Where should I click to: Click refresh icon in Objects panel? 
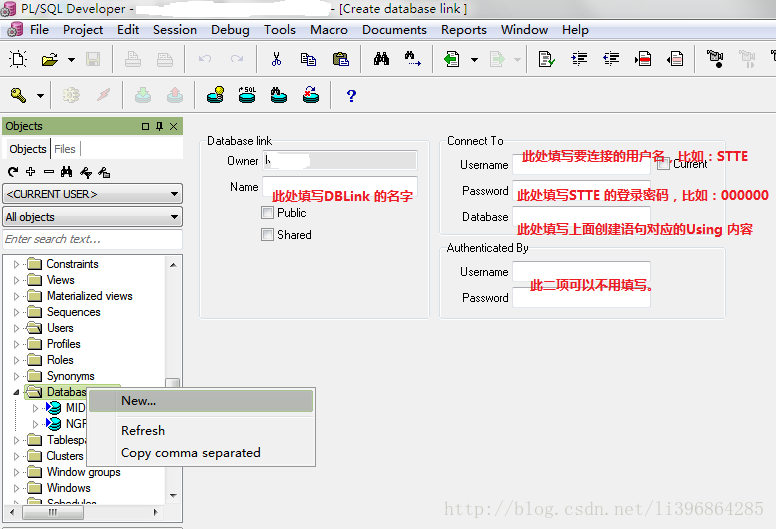(x=13, y=172)
